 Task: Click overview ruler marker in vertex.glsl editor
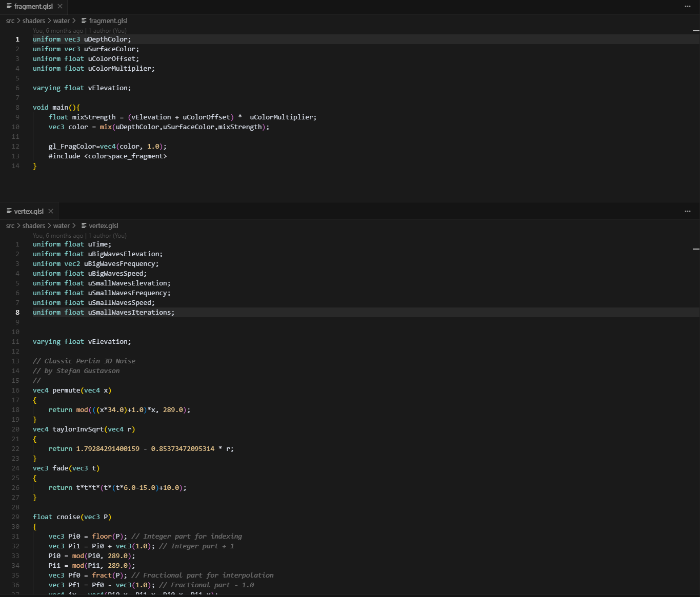(696, 249)
